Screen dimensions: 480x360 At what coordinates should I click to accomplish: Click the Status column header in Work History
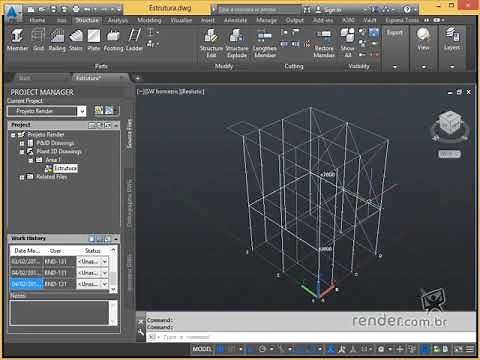pyautogui.click(x=93, y=251)
